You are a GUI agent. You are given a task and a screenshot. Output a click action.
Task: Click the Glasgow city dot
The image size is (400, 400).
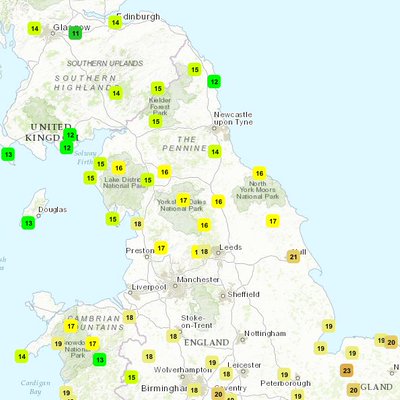(53, 33)
